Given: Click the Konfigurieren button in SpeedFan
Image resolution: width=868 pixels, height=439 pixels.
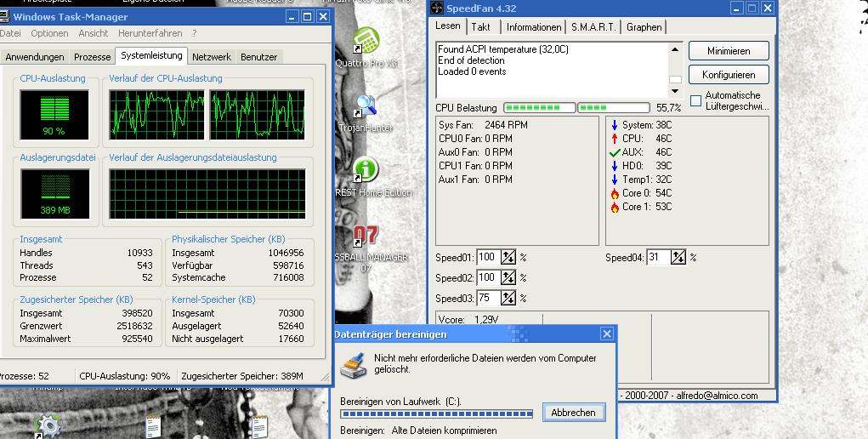Looking at the screenshot, I should point(729,75).
